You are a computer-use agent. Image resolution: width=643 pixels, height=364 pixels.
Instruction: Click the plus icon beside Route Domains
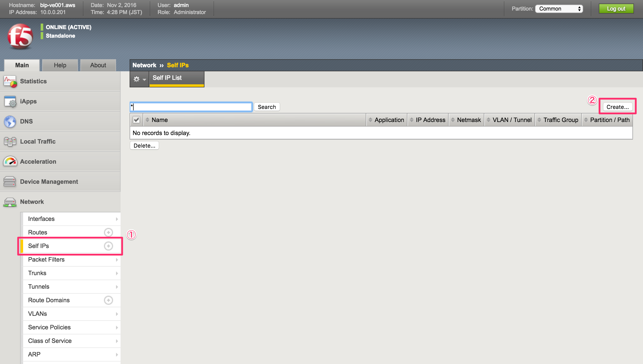point(109,300)
